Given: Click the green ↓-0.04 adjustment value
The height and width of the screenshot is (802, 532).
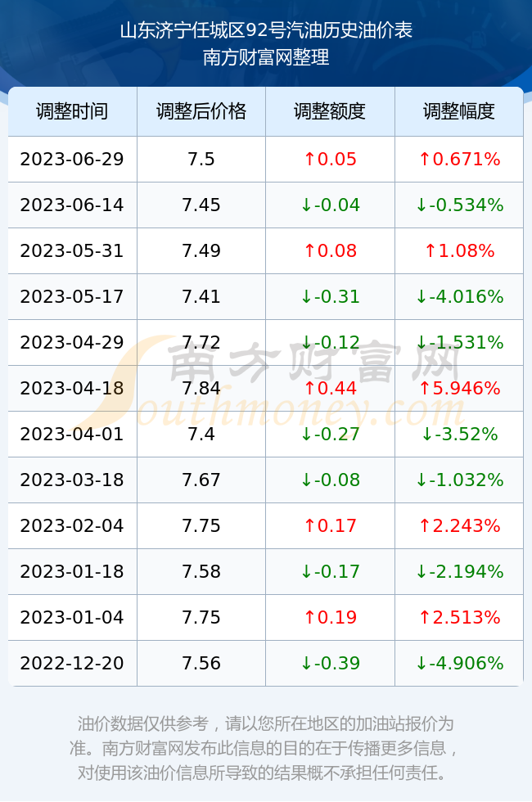Looking at the screenshot, I should pyautogui.click(x=330, y=205).
